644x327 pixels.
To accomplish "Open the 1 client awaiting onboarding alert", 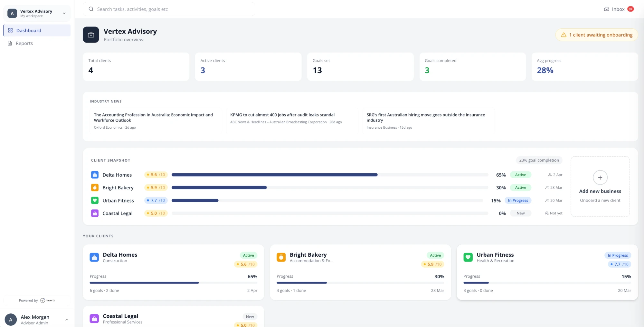I will [x=597, y=35].
